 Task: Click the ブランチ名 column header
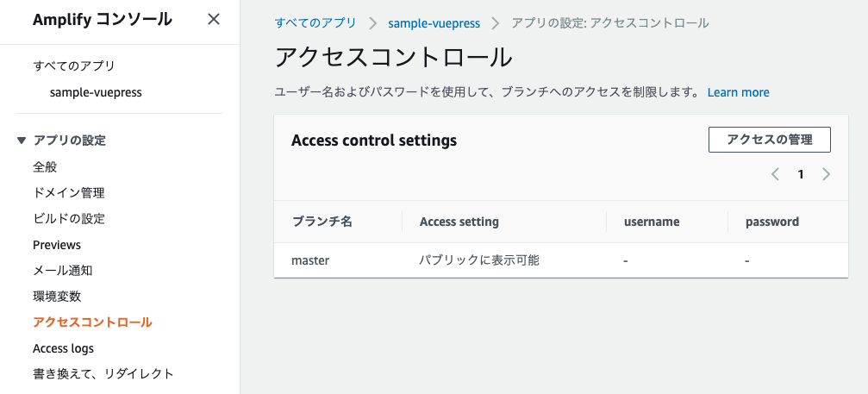click(322, 222)
